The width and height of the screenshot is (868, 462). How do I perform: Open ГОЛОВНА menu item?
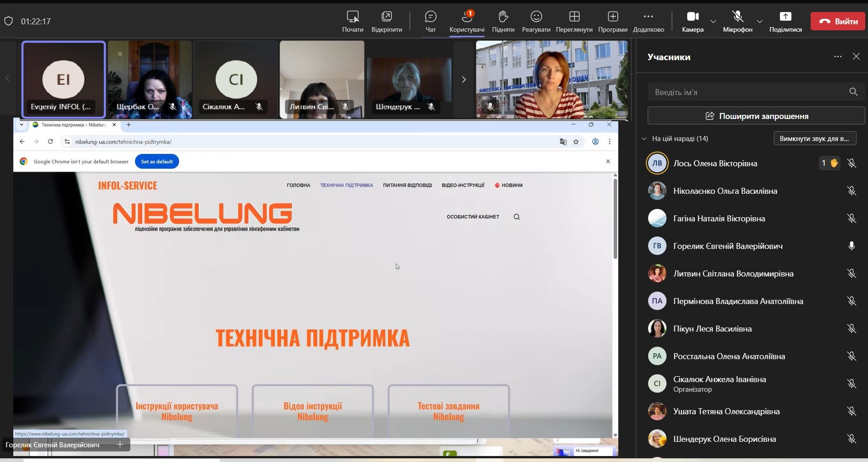click(298, 185)
